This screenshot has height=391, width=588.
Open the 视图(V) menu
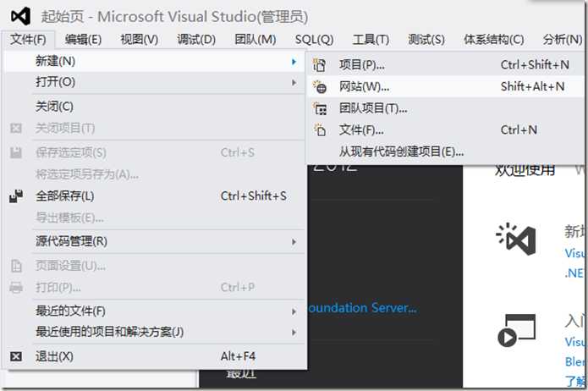click(140, 40)
